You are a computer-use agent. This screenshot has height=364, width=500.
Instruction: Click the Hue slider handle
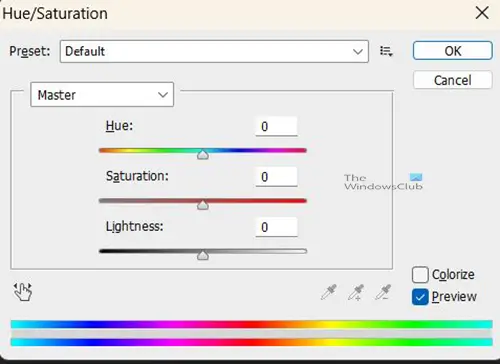pyautogui.click(x=203, y=154)
